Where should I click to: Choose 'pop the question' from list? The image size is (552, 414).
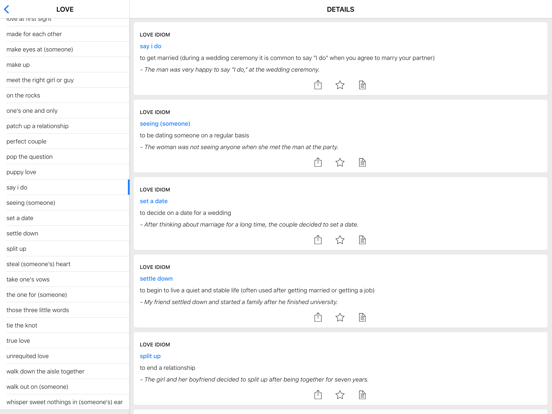(x=65, y=157)
